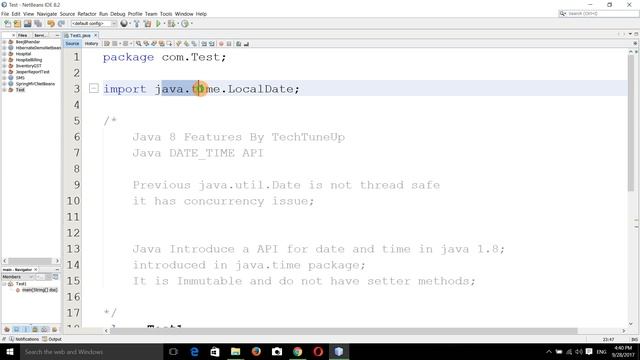The image size is (640, 360).
Task: Open the Tools menu
Action: pos(166,14)
